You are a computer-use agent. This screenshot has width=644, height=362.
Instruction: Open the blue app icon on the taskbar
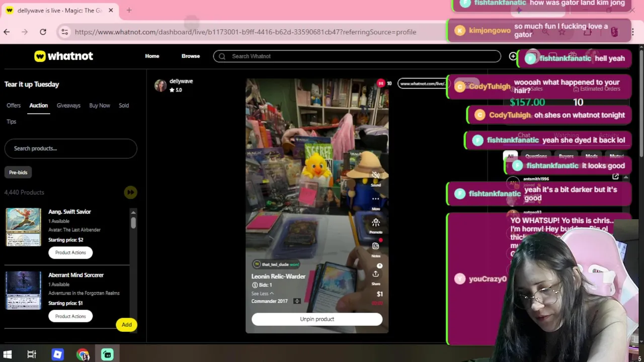(x=57, y=354)
